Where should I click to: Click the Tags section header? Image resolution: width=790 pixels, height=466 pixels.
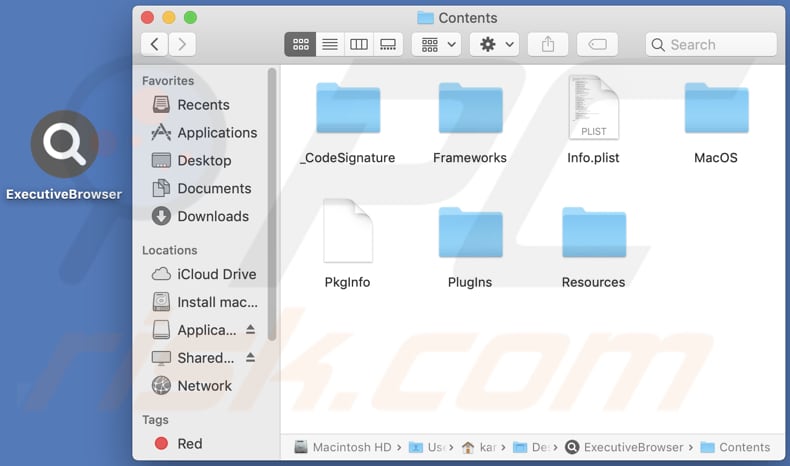155,420
